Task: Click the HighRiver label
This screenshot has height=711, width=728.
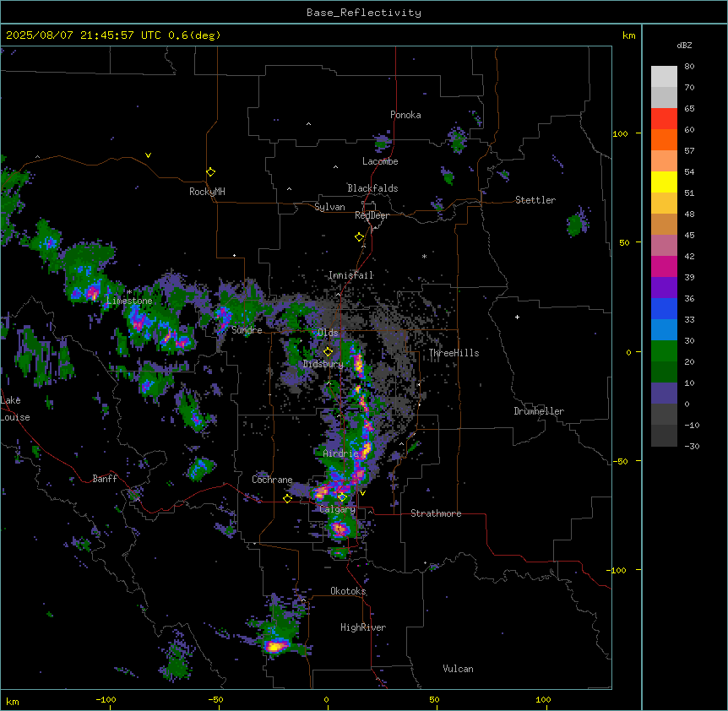Action: click(363, 627)
